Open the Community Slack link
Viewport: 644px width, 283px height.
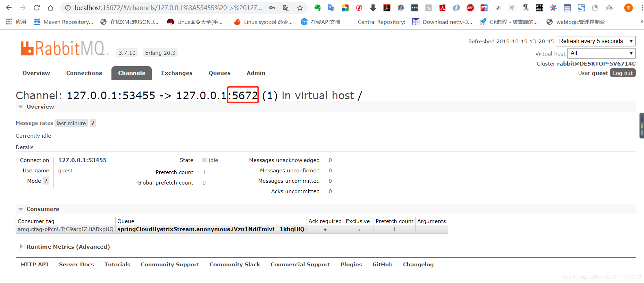pos(235,264)
